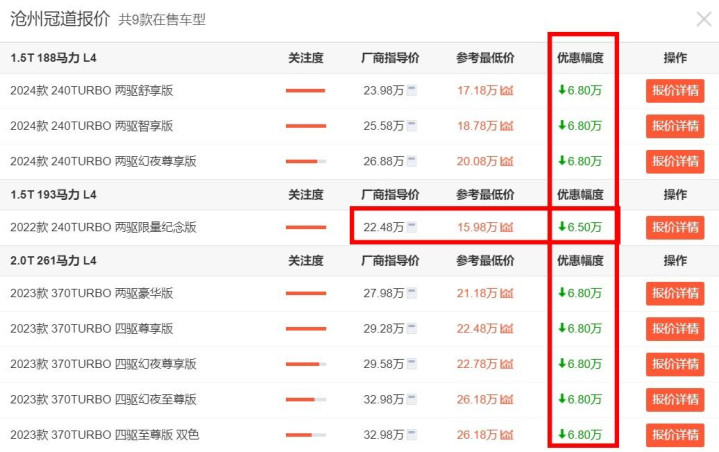Open trend chart icon in 四驱幻夜至尊版 row
Image resolution: width=719 pixels, height=452 pixels.
pos(507,399)
